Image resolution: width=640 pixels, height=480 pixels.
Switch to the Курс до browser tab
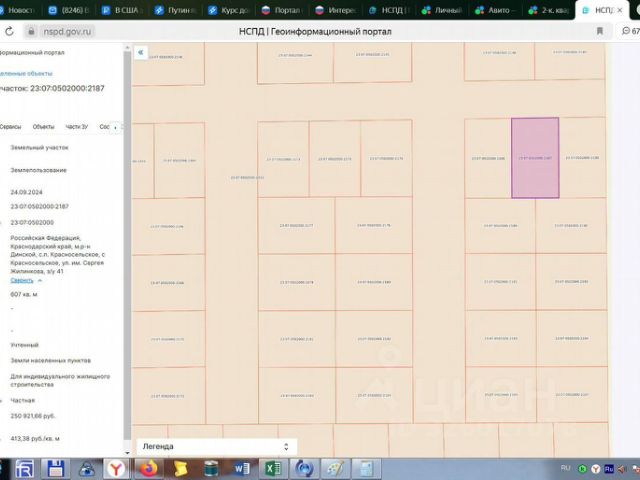point(229,11)
